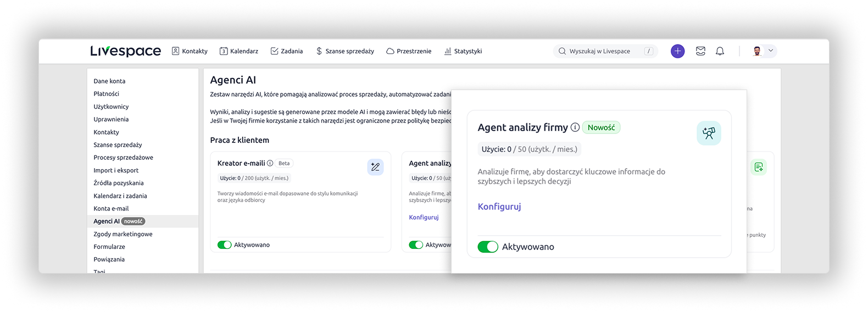This screenshot has height=312, width=868.
Task: Select Konta e-mail in sidebar
Action: (111, 209)
